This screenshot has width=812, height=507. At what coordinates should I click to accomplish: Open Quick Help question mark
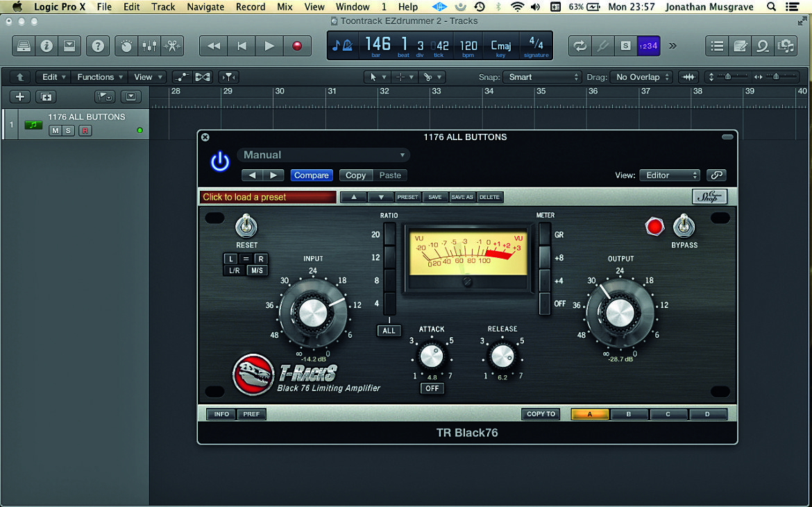(98, 46)
